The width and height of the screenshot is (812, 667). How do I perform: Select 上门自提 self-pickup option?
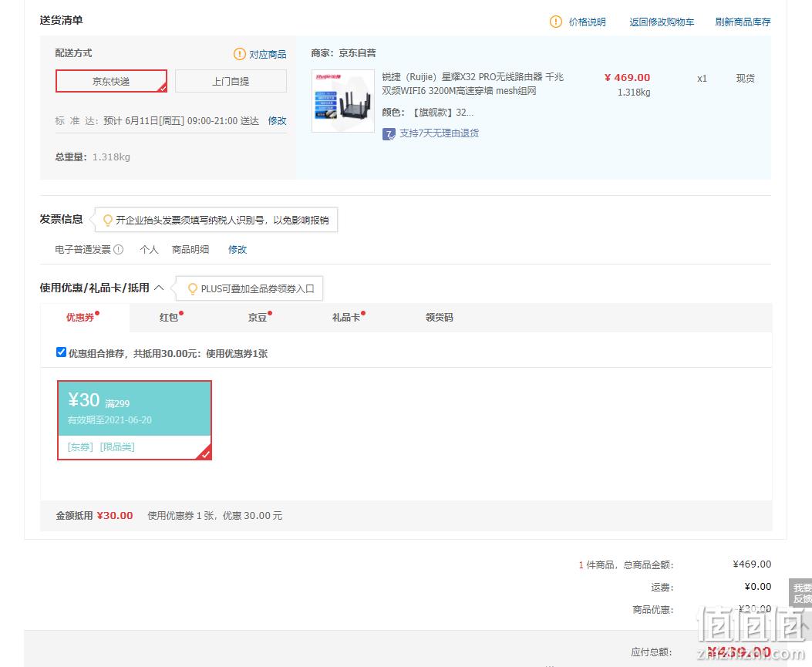point(231,81)
